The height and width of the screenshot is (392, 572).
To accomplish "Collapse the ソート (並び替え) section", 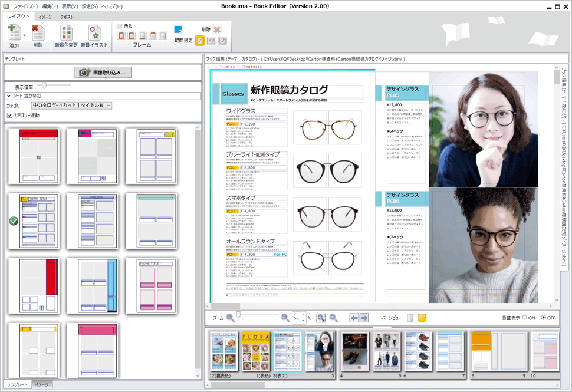I will click(9, 95).
